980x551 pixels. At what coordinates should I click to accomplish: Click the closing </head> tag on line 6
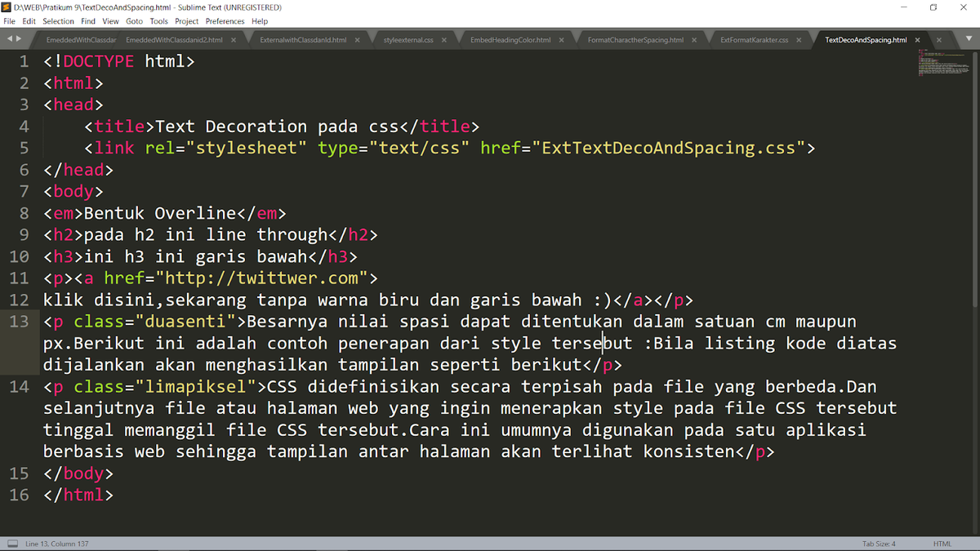pos(78,170)
